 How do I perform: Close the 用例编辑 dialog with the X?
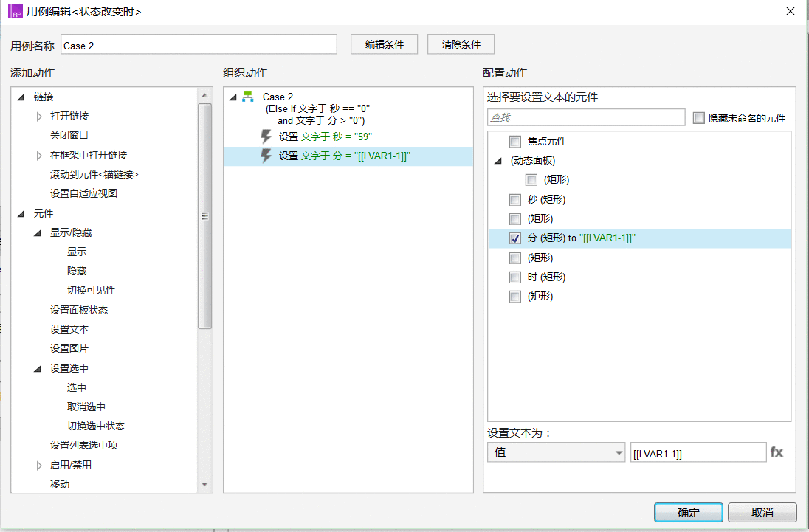coord(790,11)
